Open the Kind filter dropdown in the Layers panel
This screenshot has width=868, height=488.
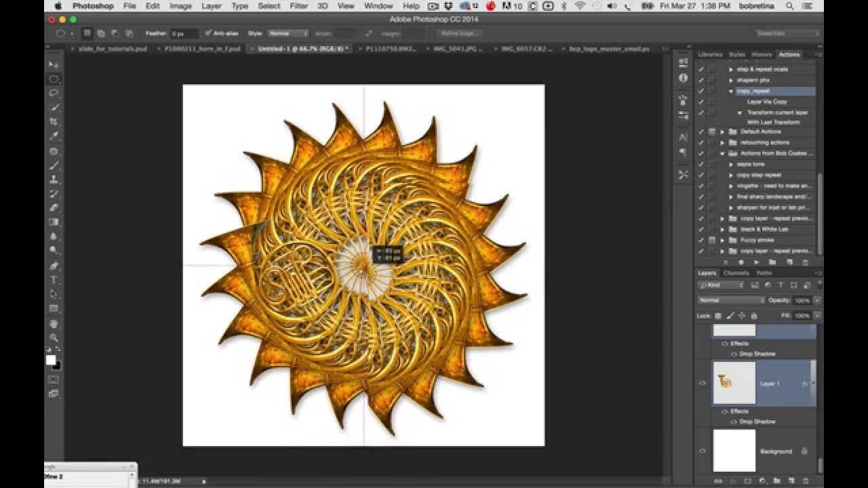722,285
